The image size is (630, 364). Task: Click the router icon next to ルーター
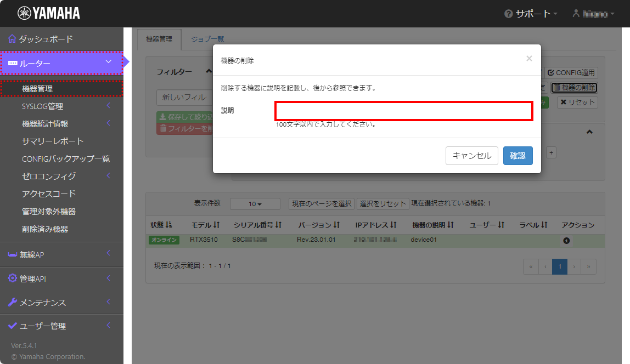pyautogui.click(x=12, y=63)
